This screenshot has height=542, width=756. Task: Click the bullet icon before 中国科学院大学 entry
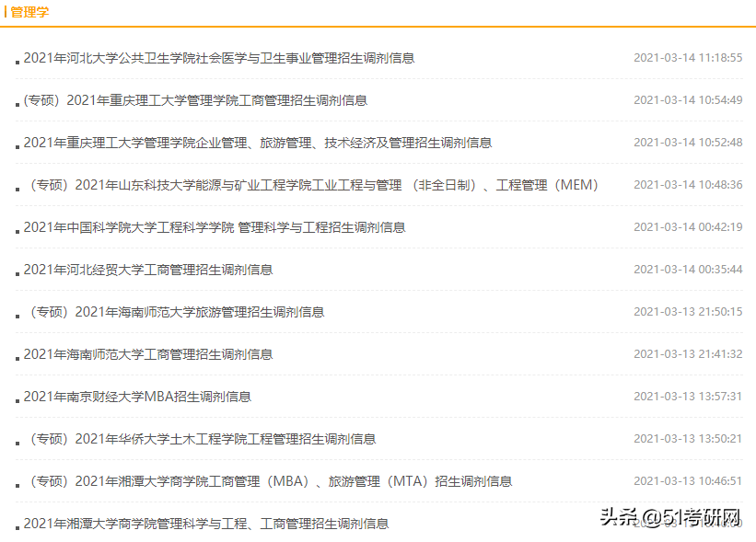16,230
